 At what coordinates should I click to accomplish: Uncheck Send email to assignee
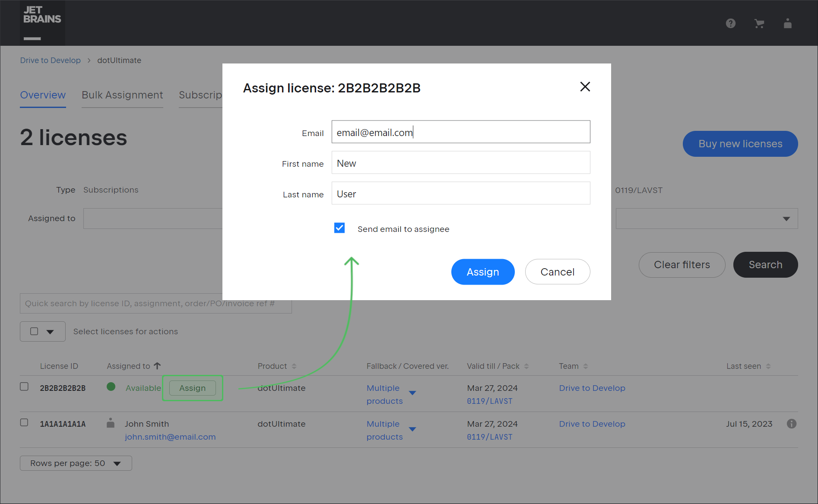click(x=339, y=228)
